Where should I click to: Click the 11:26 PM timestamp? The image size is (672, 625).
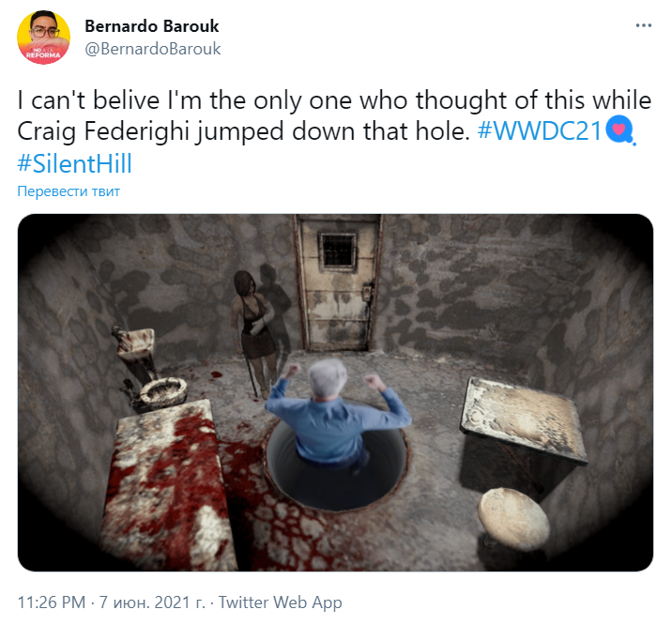point(52,602)
